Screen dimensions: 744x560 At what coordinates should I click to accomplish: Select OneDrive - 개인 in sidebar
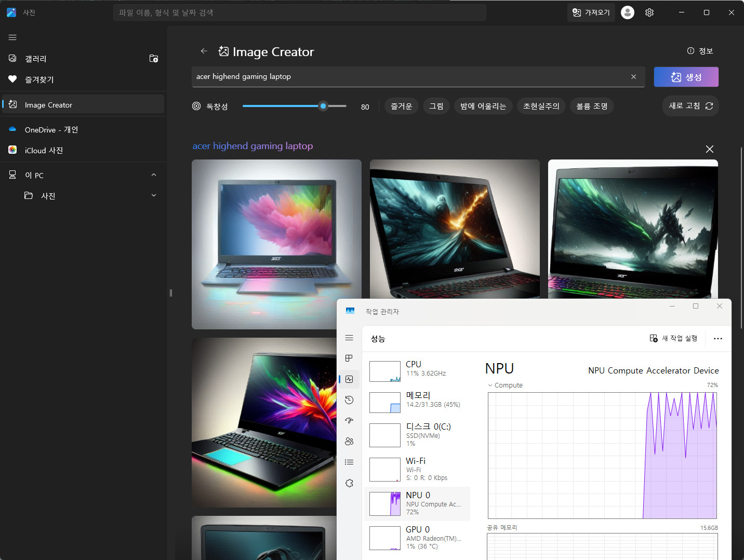coord(51,130)
